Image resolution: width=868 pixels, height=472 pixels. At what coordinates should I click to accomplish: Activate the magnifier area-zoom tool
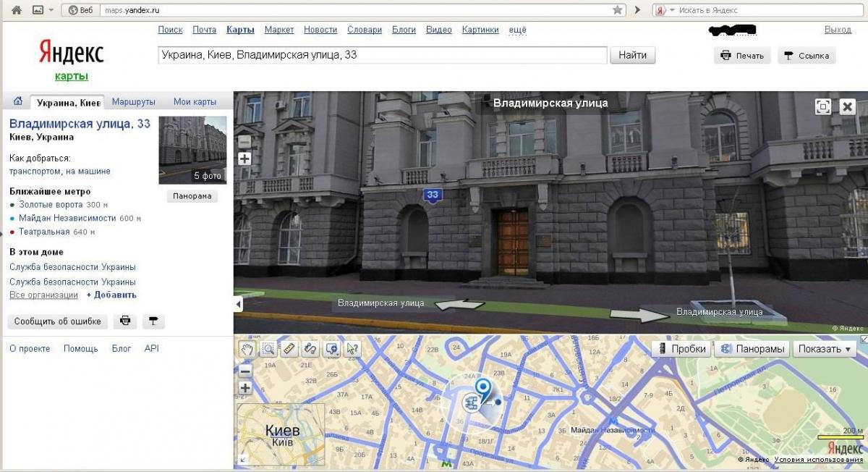click(268, 349)
